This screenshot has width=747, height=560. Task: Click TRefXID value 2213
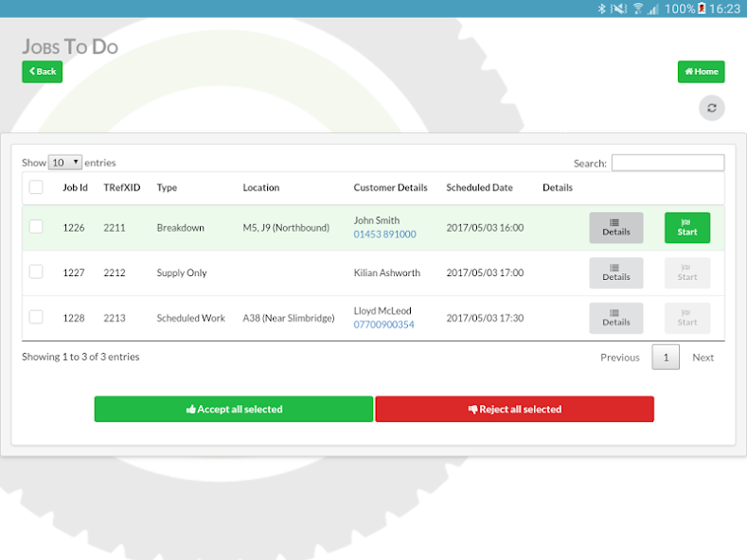click(x=115, y=318)
